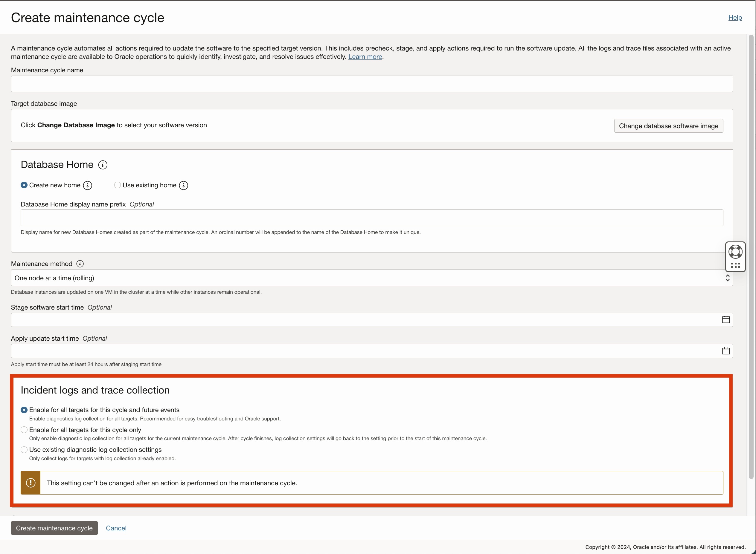Viewport: 756px width, 554px height.
Task: Enable log collection for this cycle only
Action: click(x=24, y=429)
